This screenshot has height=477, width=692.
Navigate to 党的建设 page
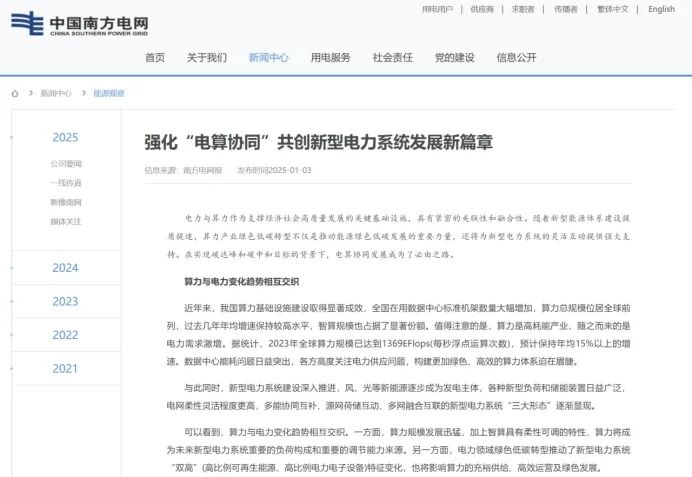coord(454,58)
